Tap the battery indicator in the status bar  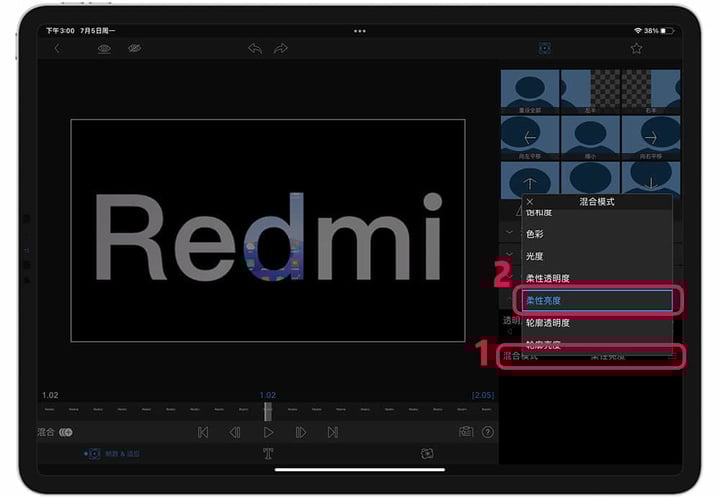click(x=667, y=31)
